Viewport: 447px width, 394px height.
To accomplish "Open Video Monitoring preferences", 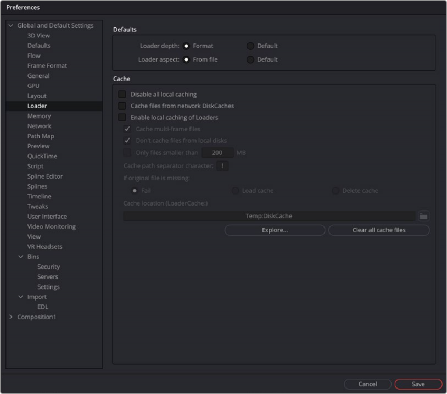I will (51, 226).
